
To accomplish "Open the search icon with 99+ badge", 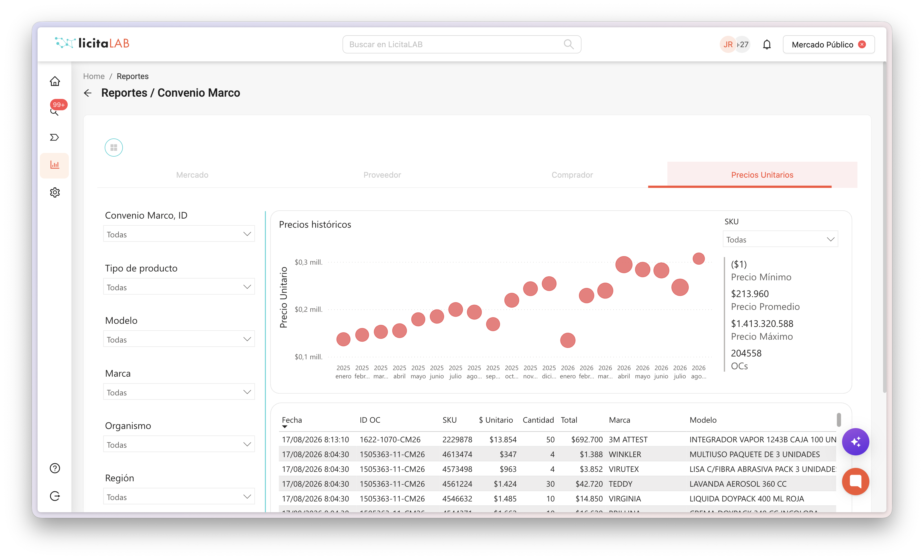I will 55,111.
